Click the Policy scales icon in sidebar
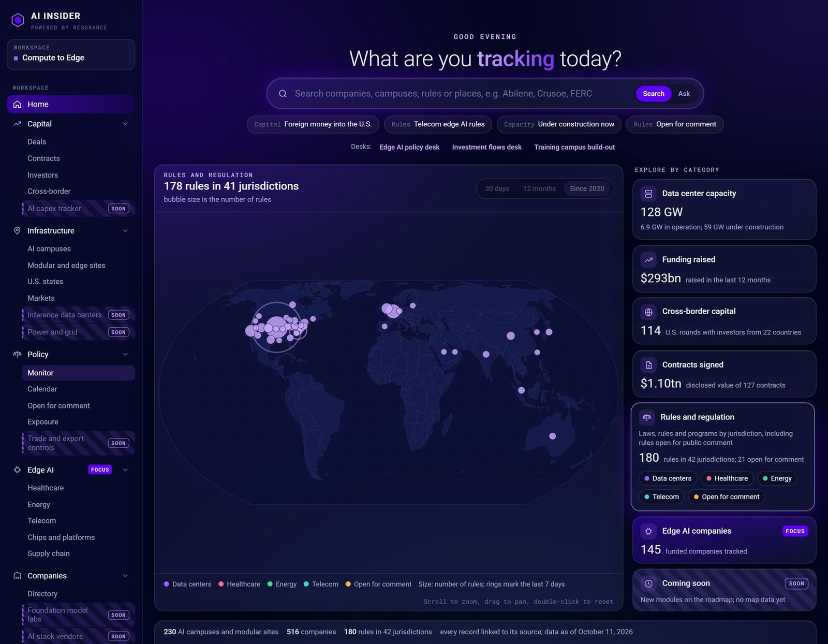 17,354
